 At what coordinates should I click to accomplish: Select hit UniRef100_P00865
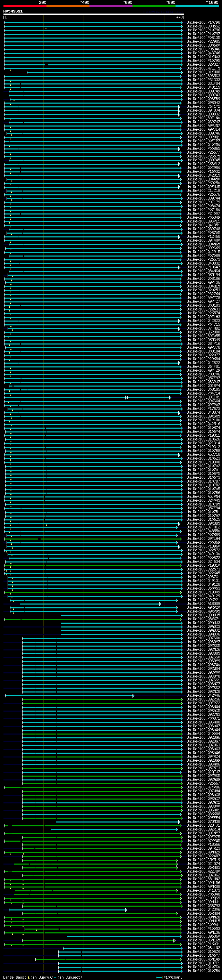coord(203,149)
